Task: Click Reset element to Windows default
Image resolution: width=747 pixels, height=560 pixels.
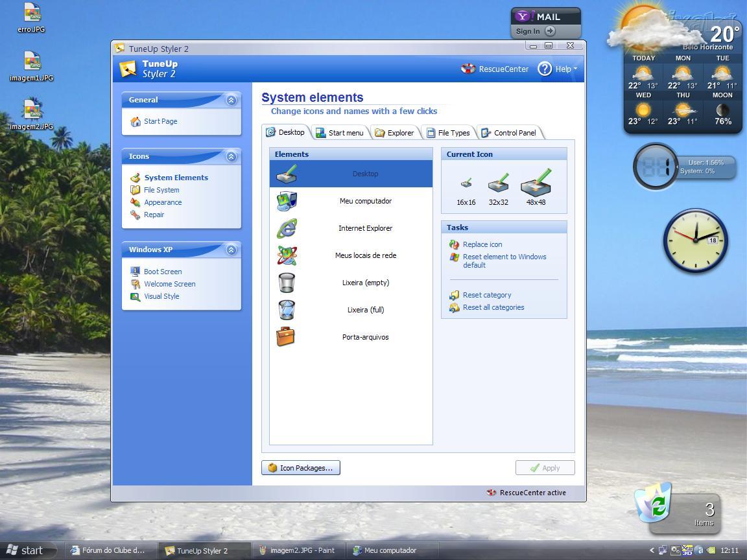Action: coord(504,261)
